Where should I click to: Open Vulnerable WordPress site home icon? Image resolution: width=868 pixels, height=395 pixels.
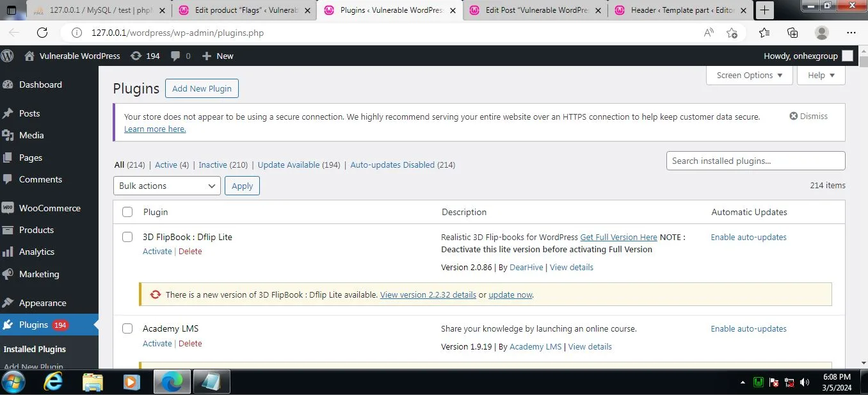coord(29,56)
